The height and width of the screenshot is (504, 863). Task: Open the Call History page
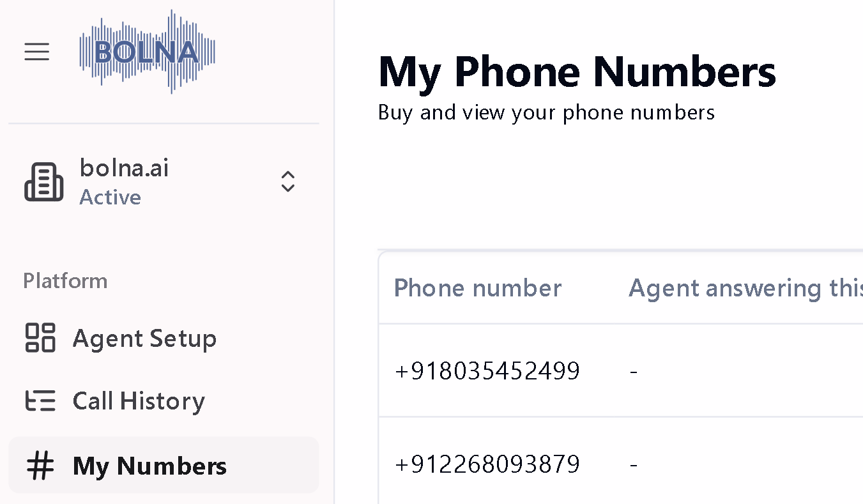click(x=139, y=401)
